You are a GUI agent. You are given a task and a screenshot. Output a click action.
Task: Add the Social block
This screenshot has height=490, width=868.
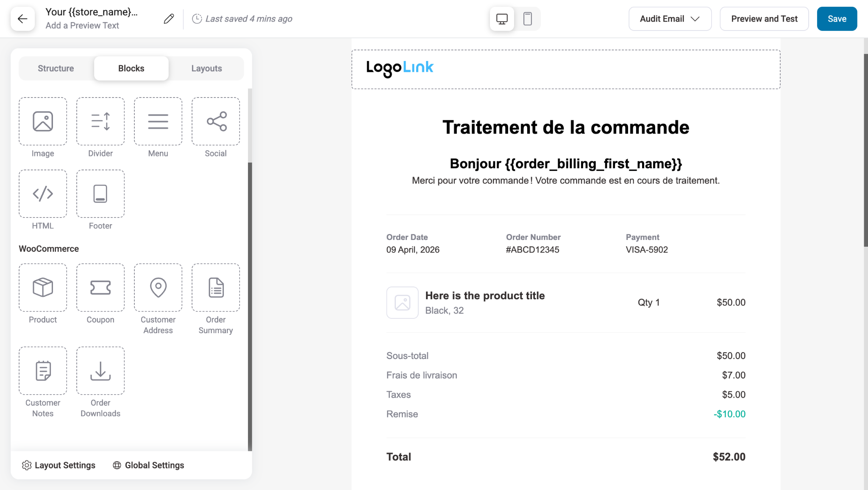point(215,121)
